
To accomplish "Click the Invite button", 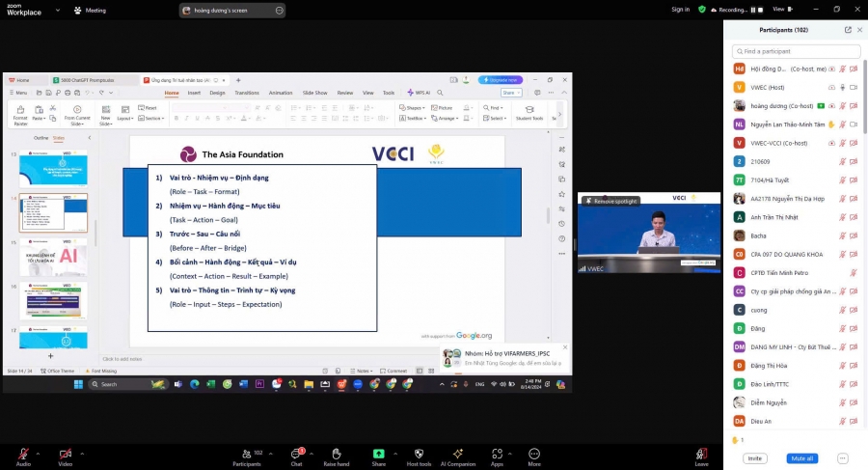I will 754,458.
